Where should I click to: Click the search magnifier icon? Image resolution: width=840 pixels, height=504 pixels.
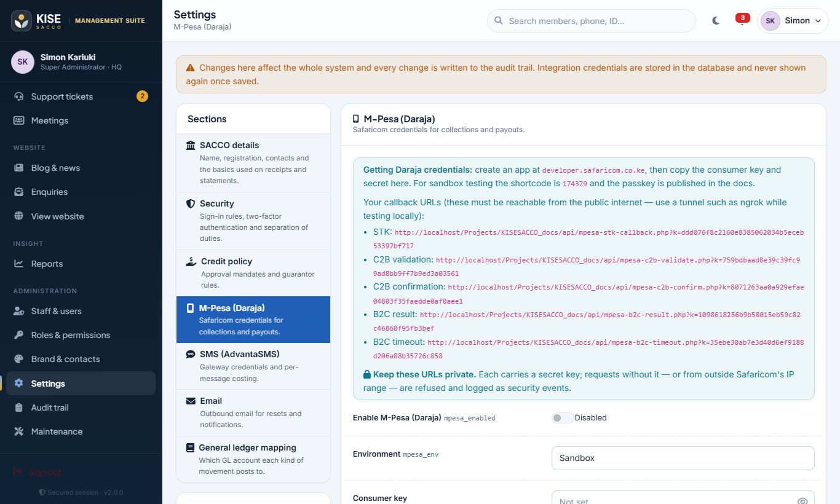point(499,21)
